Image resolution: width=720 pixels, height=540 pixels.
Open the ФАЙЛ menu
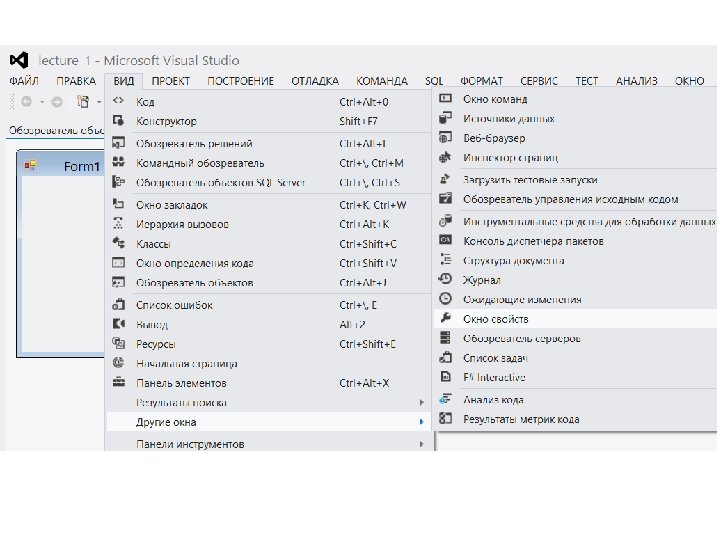point(24,81)
